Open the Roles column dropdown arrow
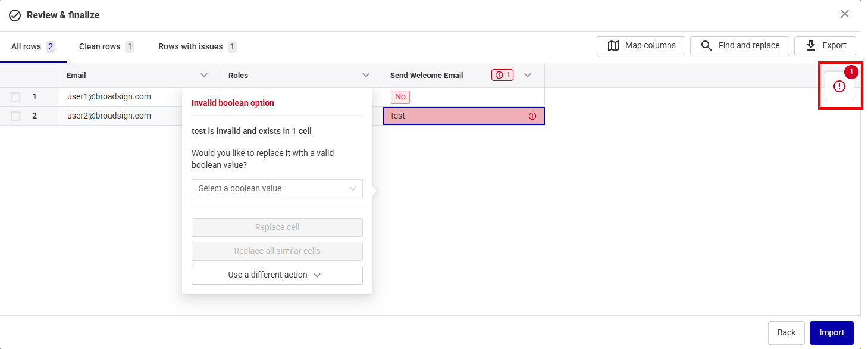868x349 pixels. click(366, 75)
